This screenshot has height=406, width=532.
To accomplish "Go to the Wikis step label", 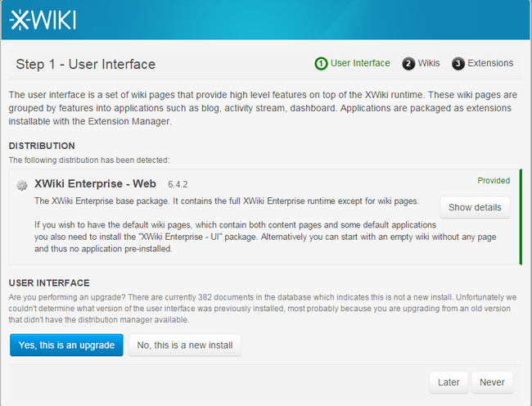I will click(429, 63).
